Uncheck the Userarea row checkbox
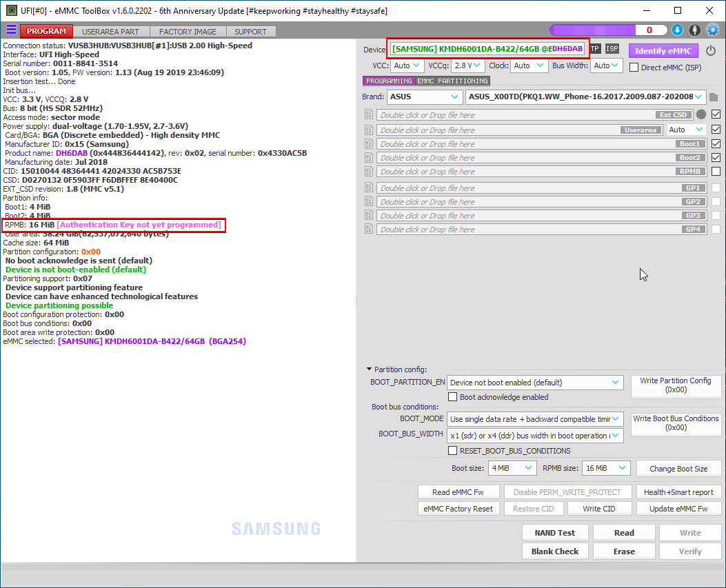Screen dimensions: 726x588 pyautogui.click(x=716, y=129)
